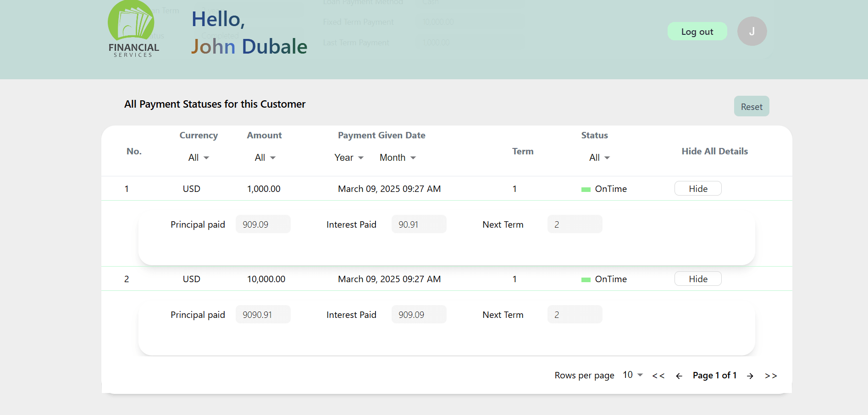
Task: Click the Next Term field for payment 2
Action: pyautogui.click(x=575, y=314)
